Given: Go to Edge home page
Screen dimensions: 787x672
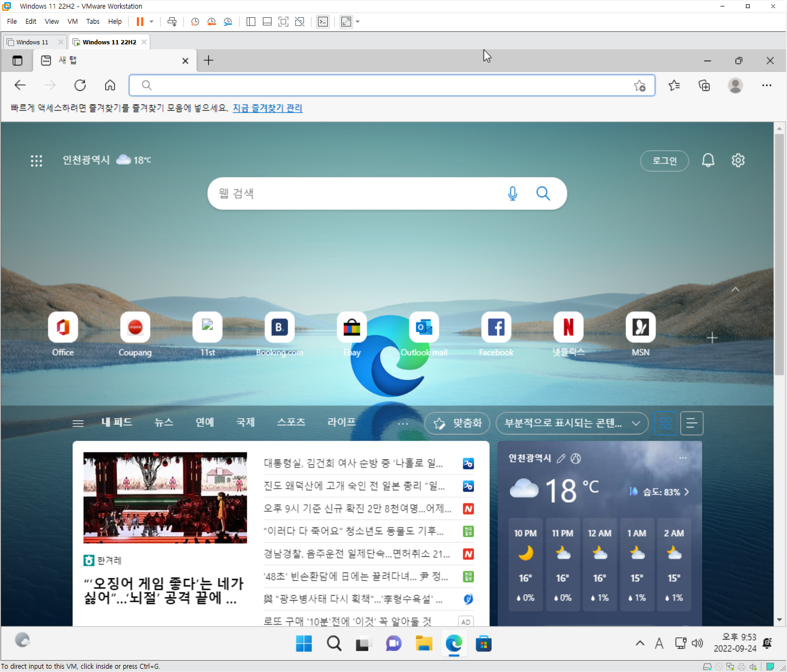Looking at the screenshot, I should (x=110, y=85).
